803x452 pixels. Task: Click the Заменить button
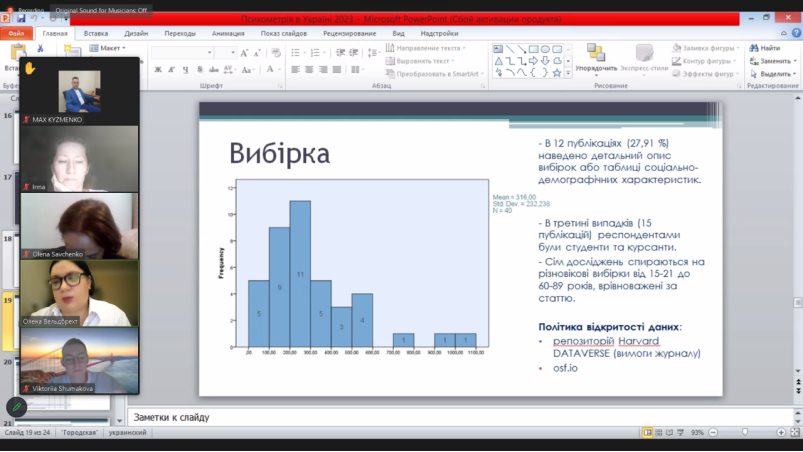click(775, 60)
